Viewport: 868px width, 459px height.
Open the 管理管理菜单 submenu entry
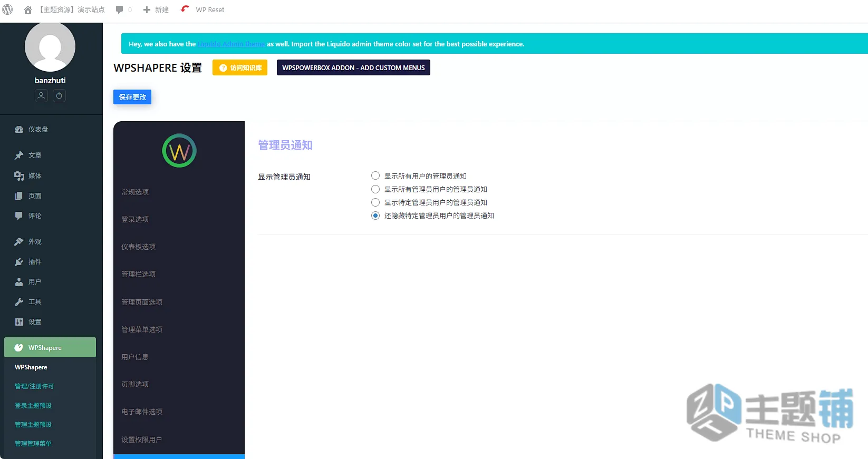pos(33,444)
